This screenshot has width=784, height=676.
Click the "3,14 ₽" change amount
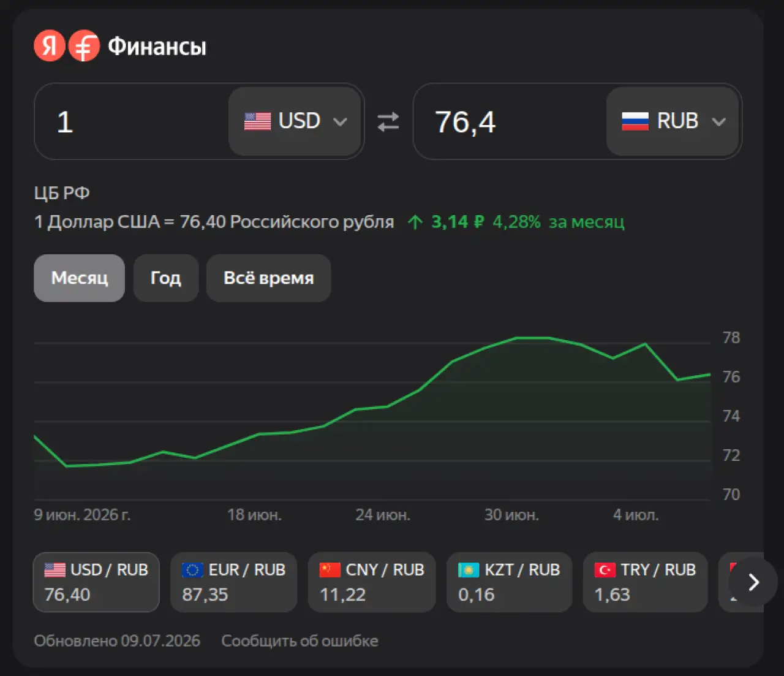tap(458, 222)
